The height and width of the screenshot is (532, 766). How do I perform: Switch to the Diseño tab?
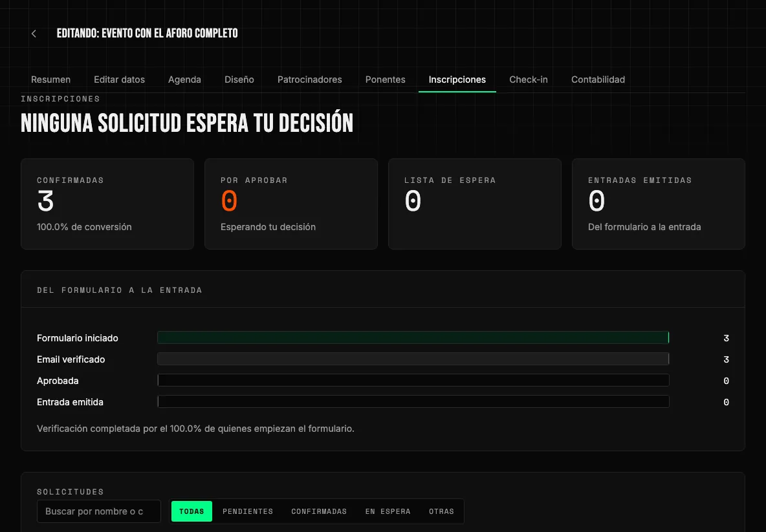(239, 80)
